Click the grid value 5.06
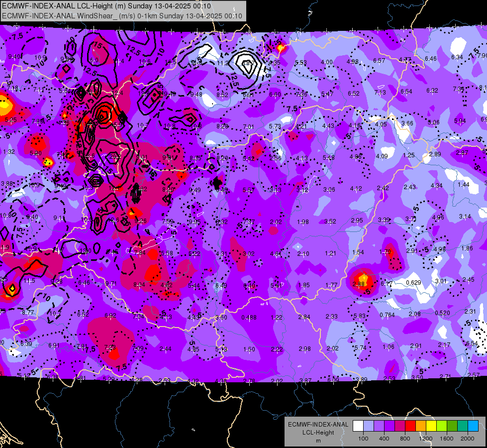Image resolution: width=487 pixels, height=448 pixels. pyautogui.click(x=433, y=122)
